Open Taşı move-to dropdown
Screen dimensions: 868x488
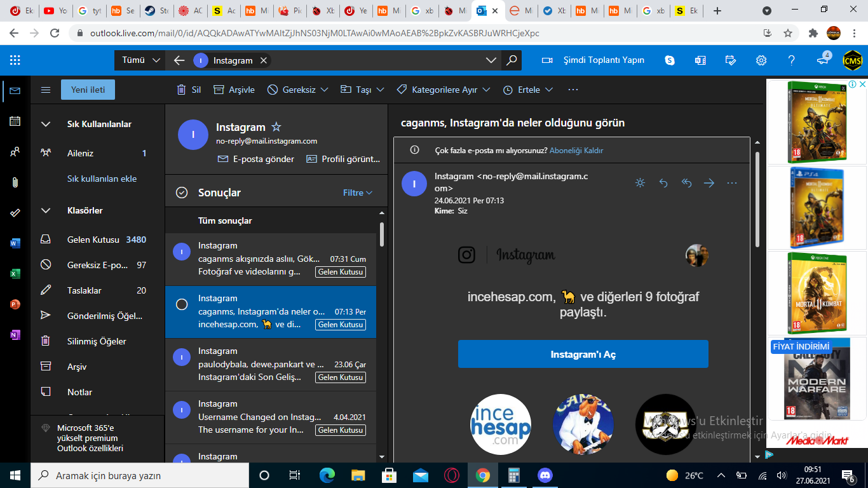380,90
